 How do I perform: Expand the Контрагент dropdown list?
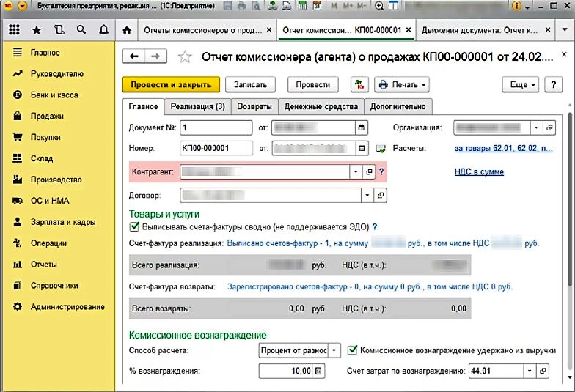pos(353,171)
